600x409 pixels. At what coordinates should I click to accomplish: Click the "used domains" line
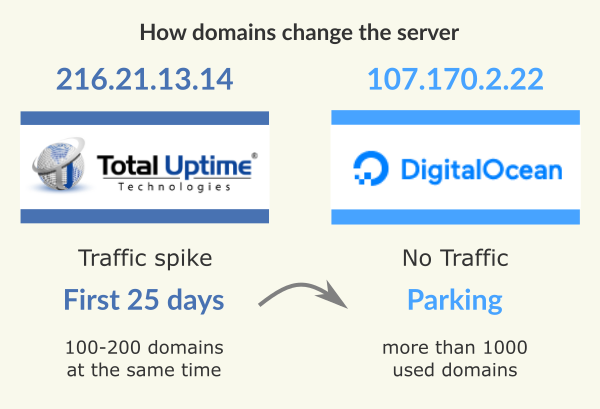(x=455, y=370)
